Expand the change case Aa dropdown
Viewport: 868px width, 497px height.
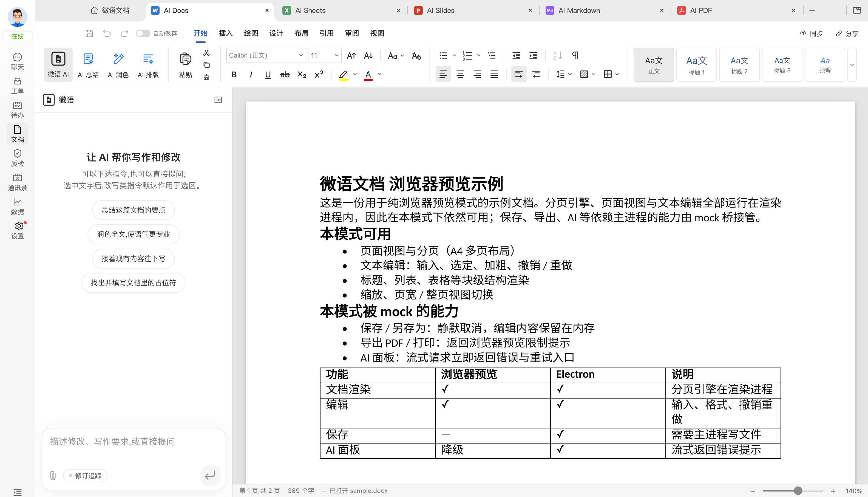click(402, 55)
